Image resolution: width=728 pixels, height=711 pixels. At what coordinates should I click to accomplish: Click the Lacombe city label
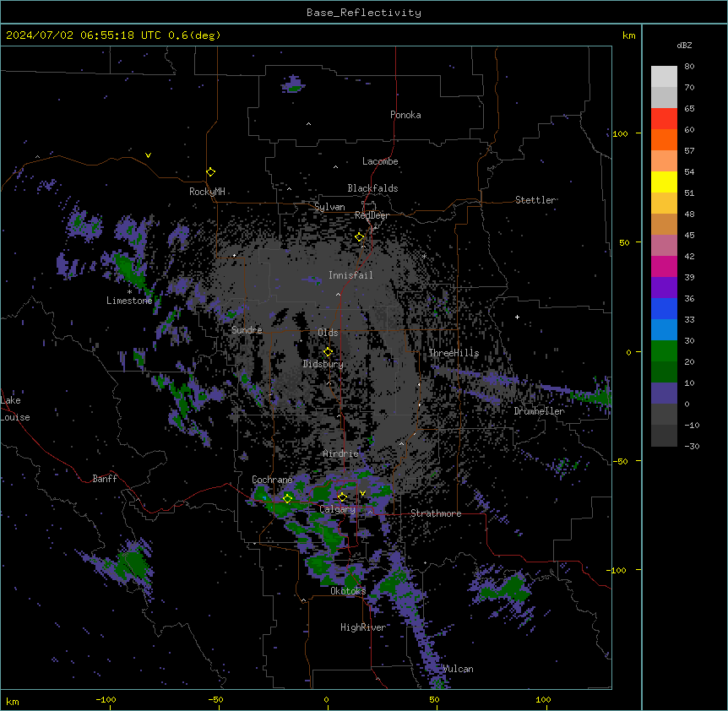pyautogui.click(x=380, y=161)
